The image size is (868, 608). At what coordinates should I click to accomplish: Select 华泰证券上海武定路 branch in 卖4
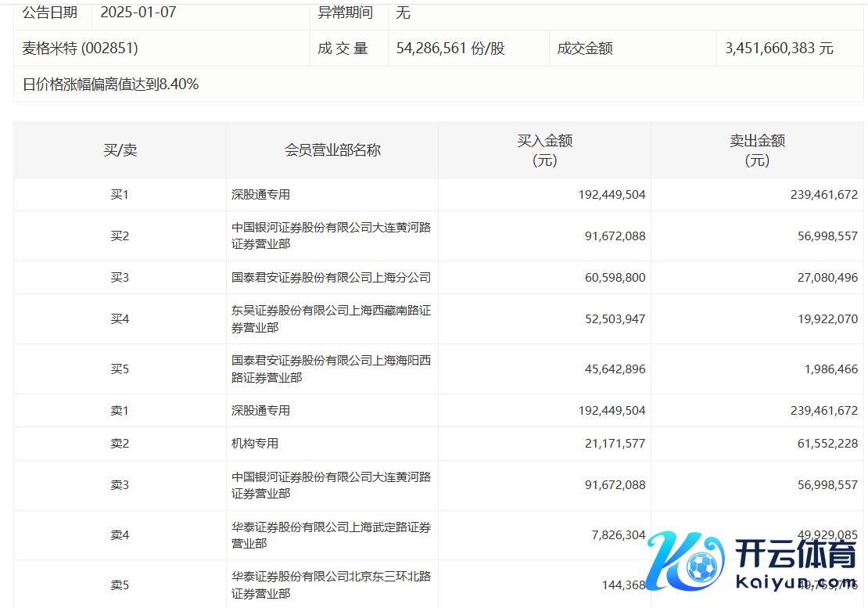[331, 535]
